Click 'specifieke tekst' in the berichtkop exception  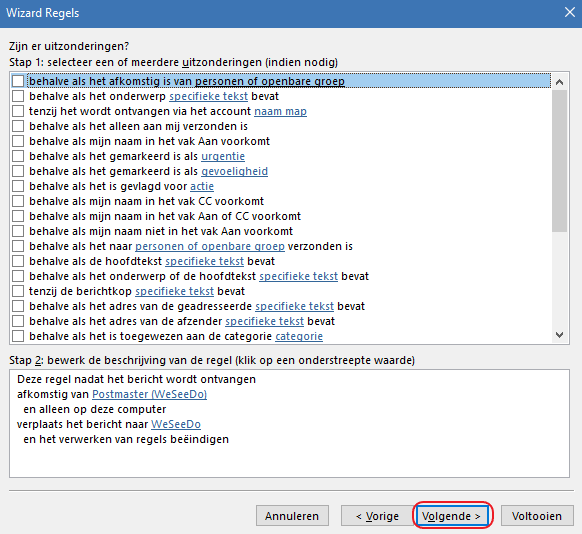coord(174,291)
